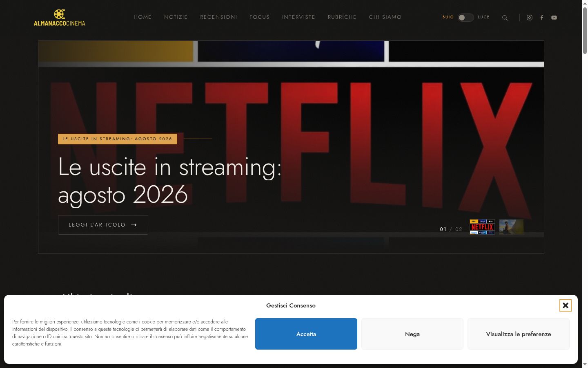Open Visualizza le preferenze cookie settings
The height and width of the screenshot is (368, 588).
[x=519, y=334]
